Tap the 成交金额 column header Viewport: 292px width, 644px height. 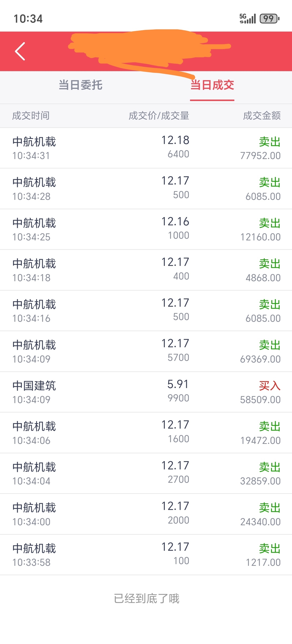[x=262, y=116]
